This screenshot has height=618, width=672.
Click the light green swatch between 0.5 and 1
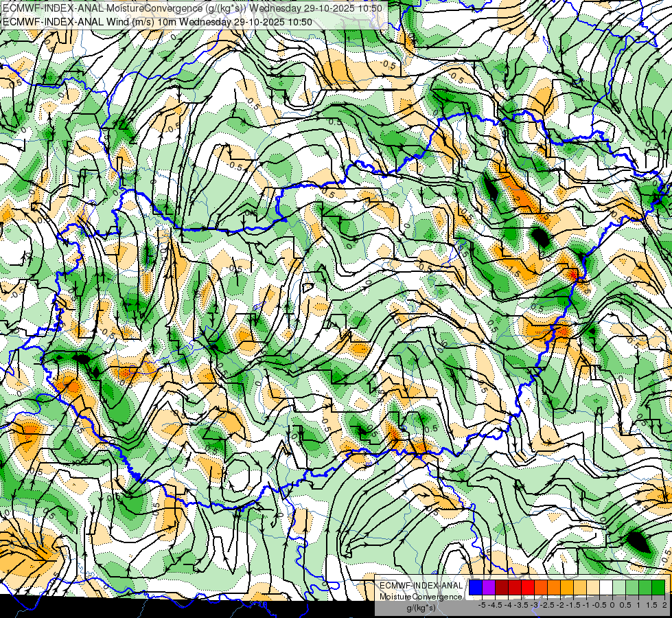coord(632,588)
